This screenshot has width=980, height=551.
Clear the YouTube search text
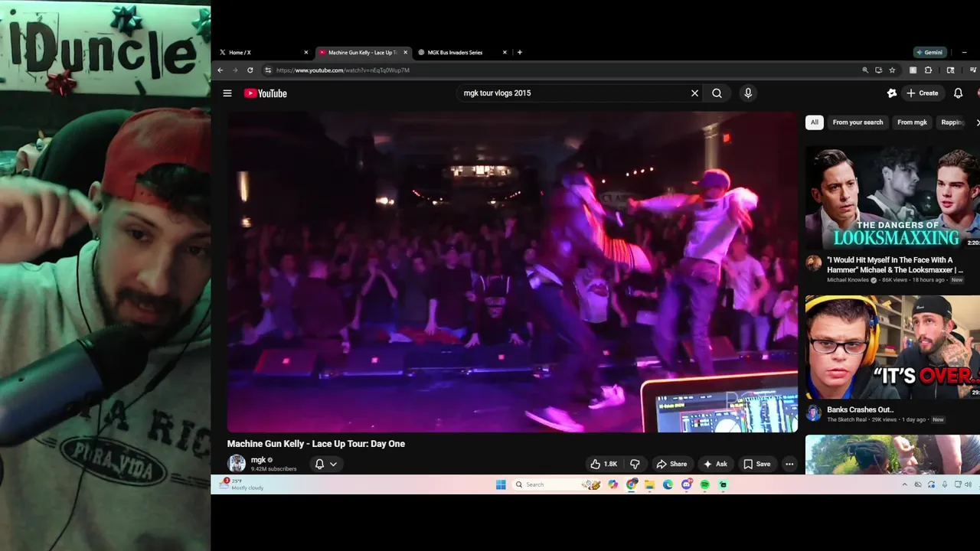[x=694, y=93]
